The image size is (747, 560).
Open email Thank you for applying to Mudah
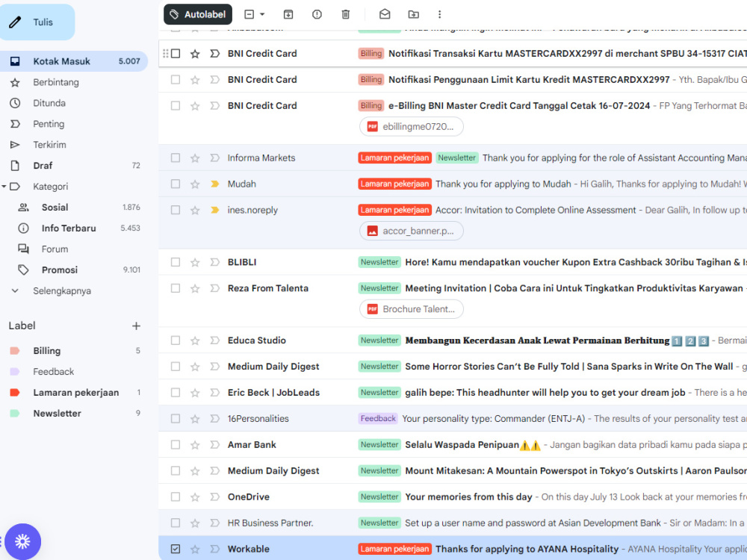[x=503, y=184]
